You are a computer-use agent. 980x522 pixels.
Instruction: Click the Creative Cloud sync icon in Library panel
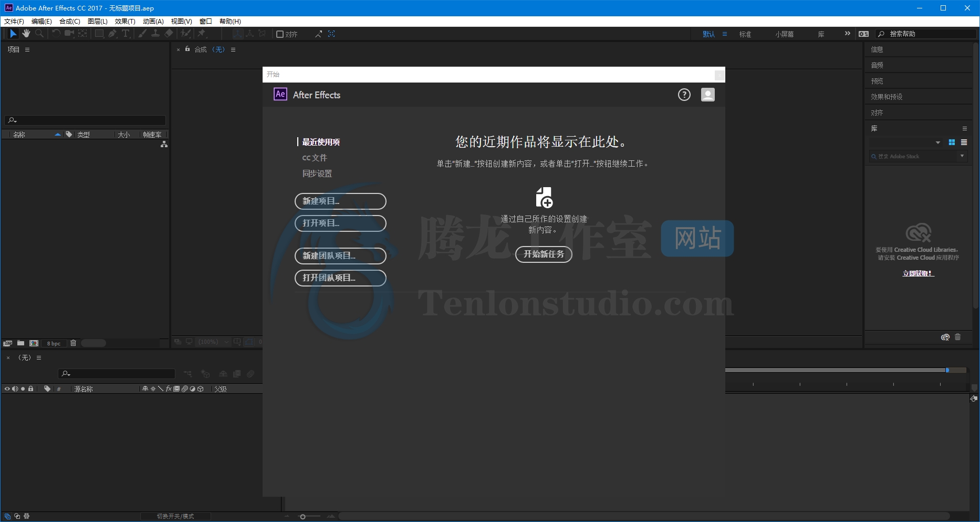(x=945, y=337)
